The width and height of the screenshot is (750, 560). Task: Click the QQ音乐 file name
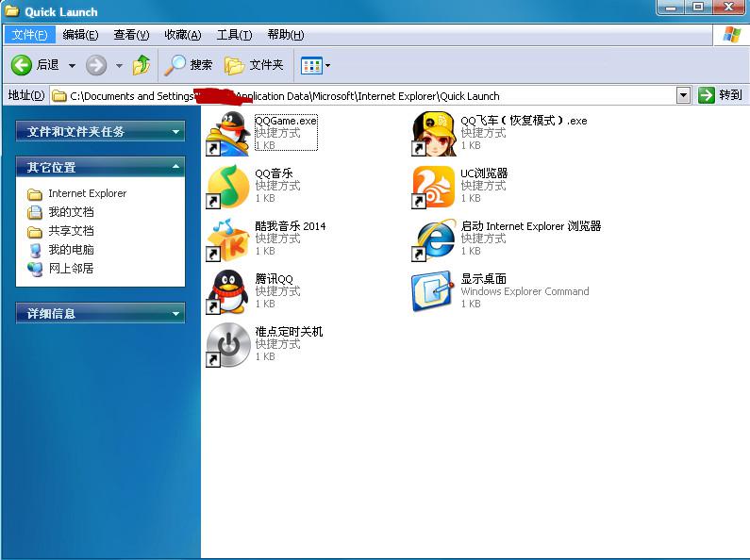point(274,173)
